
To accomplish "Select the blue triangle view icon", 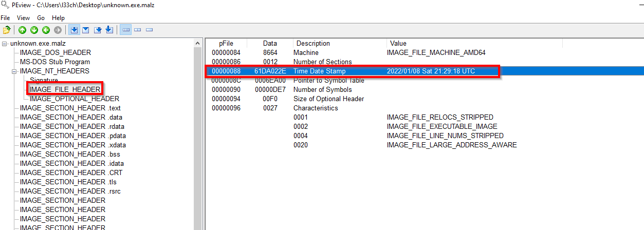I will pos(86,30).
